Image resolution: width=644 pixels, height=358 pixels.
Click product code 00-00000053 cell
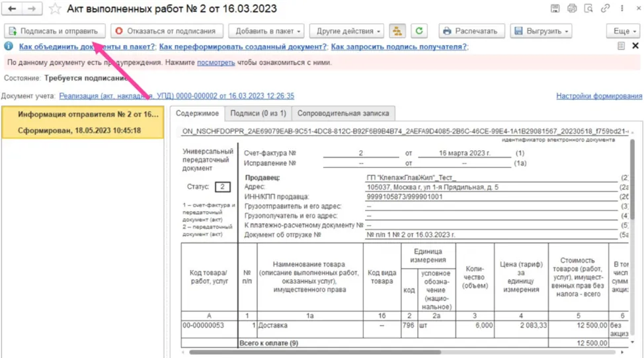(x=210, y=330)
